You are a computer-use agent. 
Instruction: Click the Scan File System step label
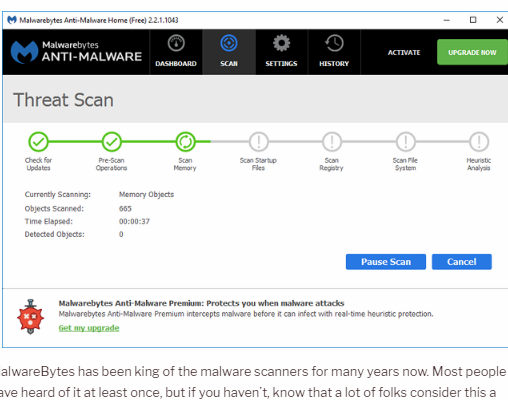[405, 164]
